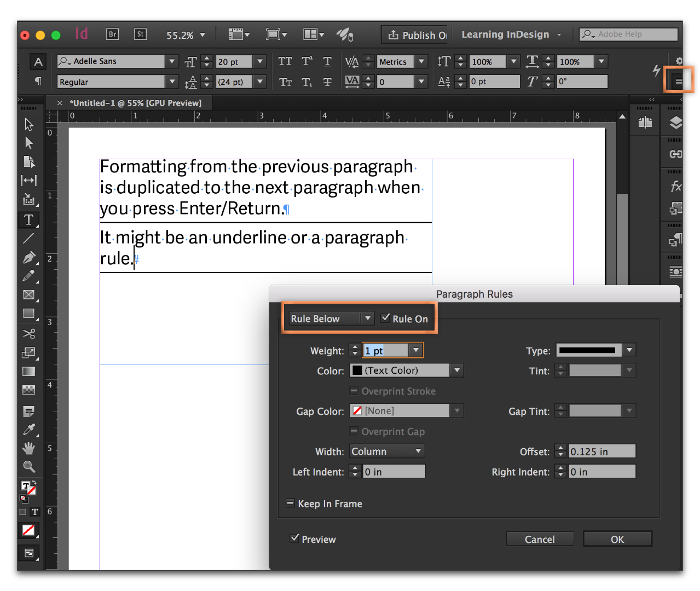
Task: Uncheck the Rule On checkbox
Action: tap(386, 318)
